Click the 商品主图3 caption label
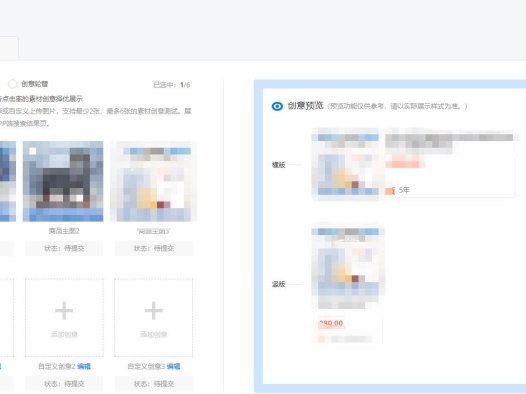The height and width of the screenshot is (394, 526). tap(154, 231)
